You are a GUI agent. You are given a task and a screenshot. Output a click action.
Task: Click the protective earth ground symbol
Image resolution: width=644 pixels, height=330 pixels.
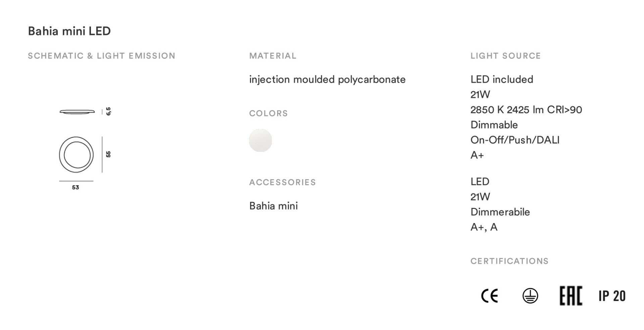pyautogui.click(x=530, y=296)
